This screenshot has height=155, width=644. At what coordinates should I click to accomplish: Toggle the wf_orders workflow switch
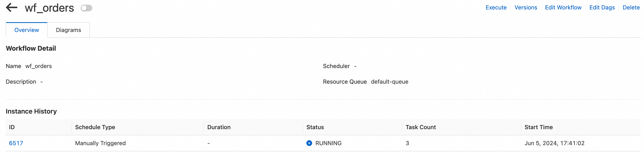coord(87,8)
